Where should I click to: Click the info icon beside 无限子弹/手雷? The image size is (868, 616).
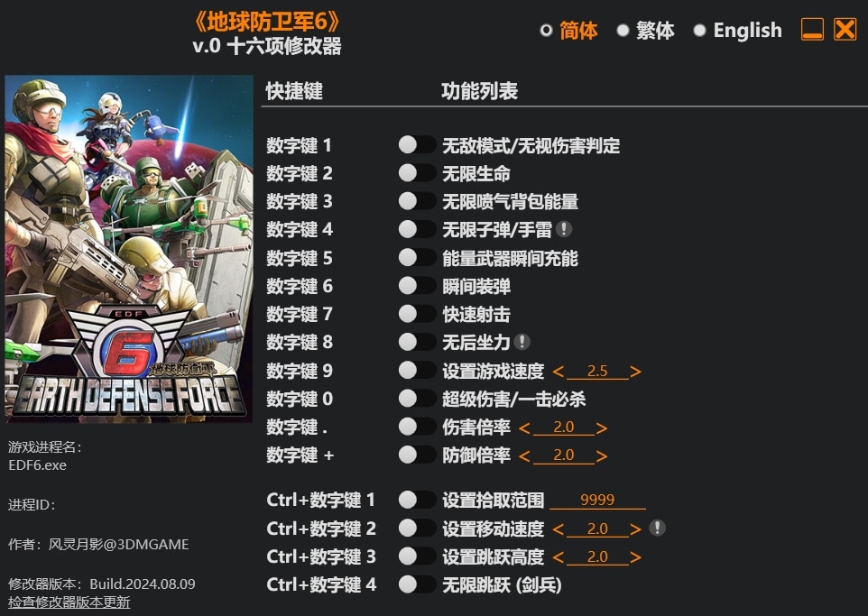pos(564,228)
